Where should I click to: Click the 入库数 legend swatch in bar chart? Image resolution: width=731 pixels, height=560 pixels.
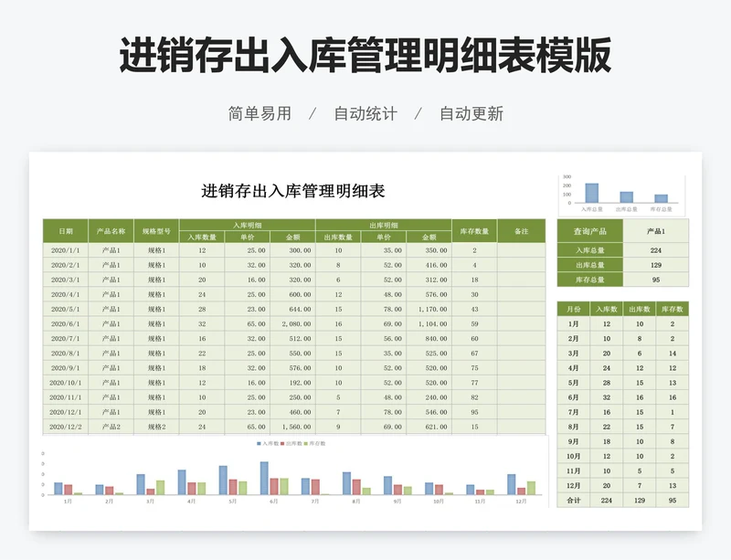click(259, 443)
